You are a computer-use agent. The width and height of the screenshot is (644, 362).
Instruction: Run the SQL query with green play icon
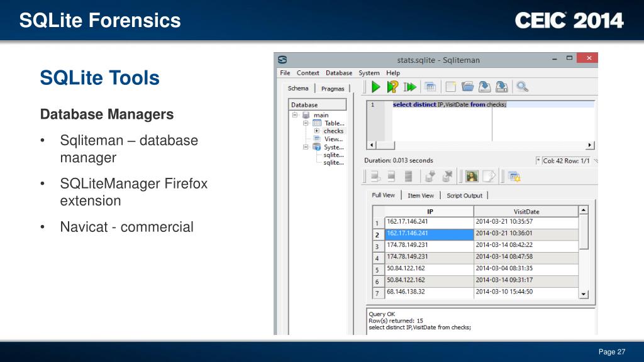pos(375,87)
